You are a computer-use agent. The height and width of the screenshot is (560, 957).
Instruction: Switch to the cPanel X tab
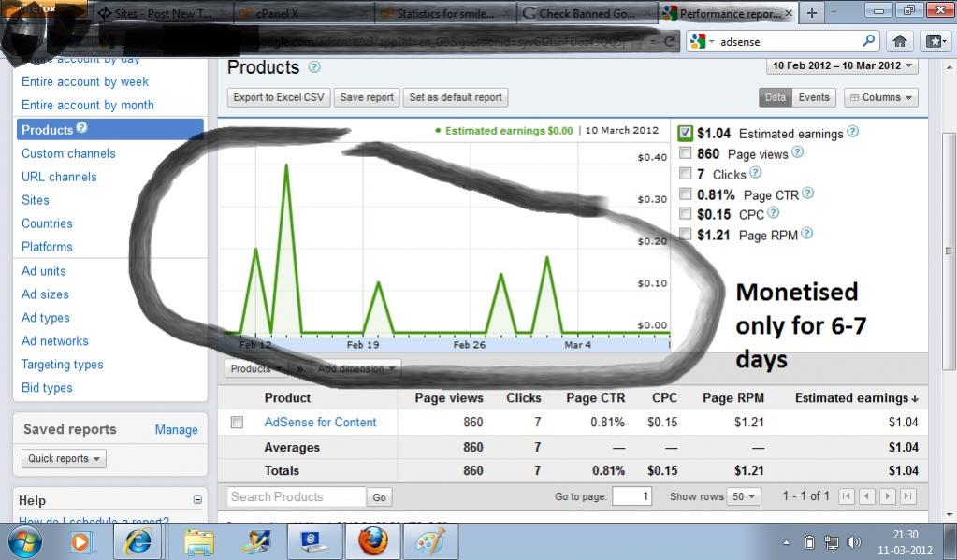coord(303,13)
